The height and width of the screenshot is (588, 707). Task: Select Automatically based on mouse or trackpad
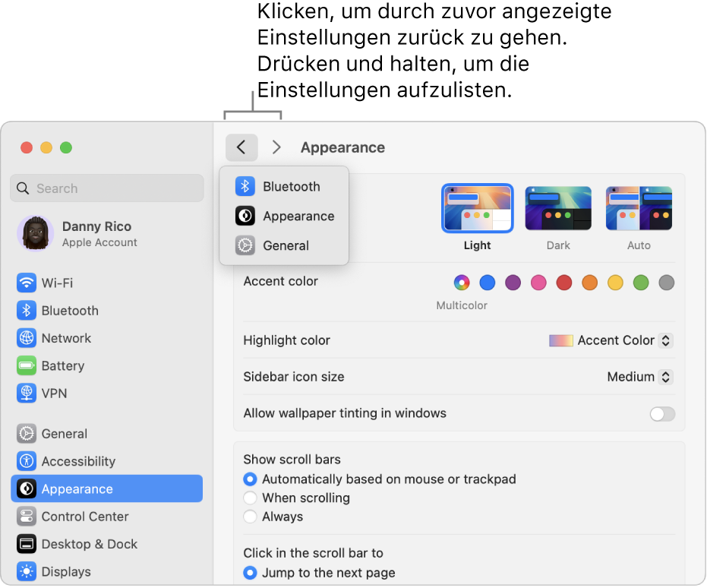(251, 479)
